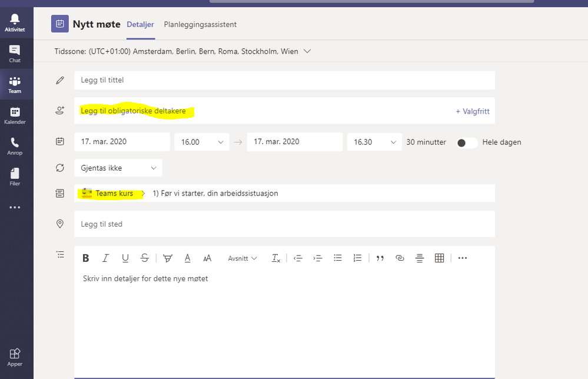Clear all formatting
Image resolution: width=588 pixels, height=379 pixels.
[275, 258]
